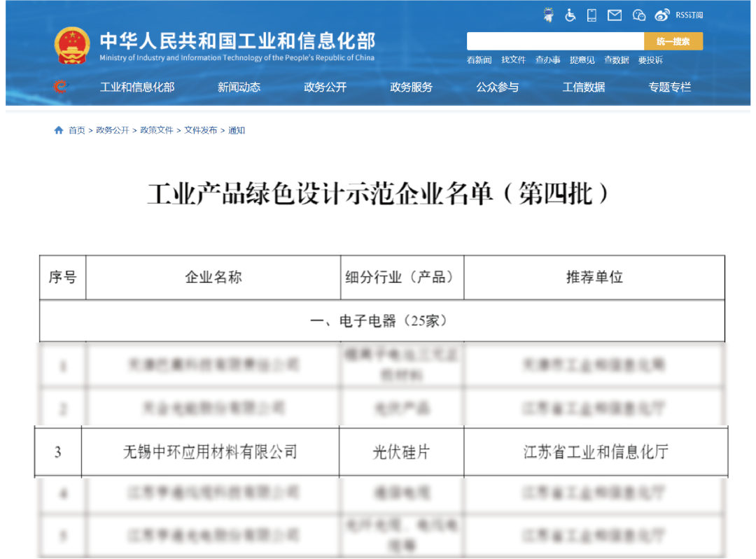Click the wheelchair accessibility icon
Image resolution: width=756 pixels, height=559 pixels.
(x=570, y=15)
